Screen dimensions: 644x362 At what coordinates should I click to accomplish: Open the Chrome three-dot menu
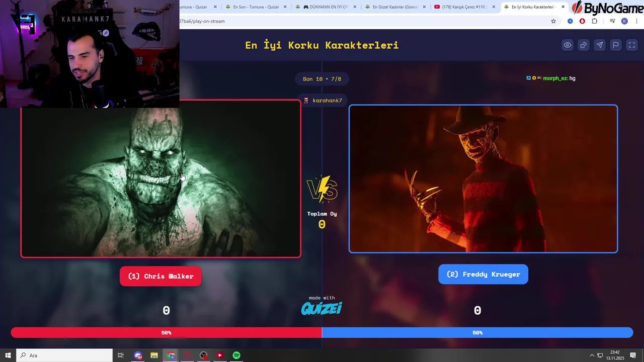[x=637, y=21]
